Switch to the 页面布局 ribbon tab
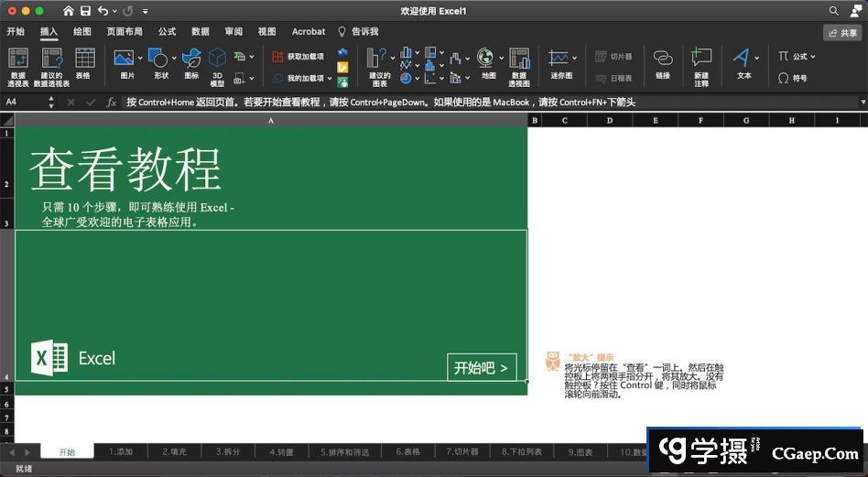Viewport: 868px width, 477px height. pyautogui.click(x=125, y=31)
